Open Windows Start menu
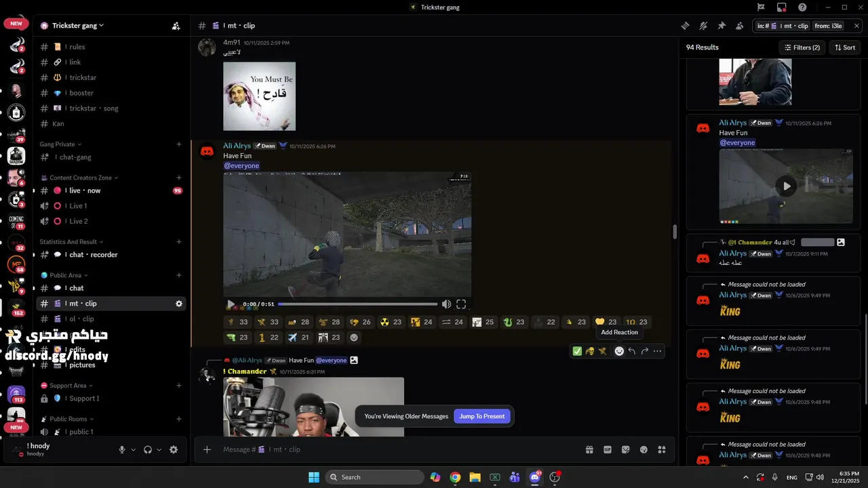The height and width of the screenshot is (488, 868). pos(314,477)
